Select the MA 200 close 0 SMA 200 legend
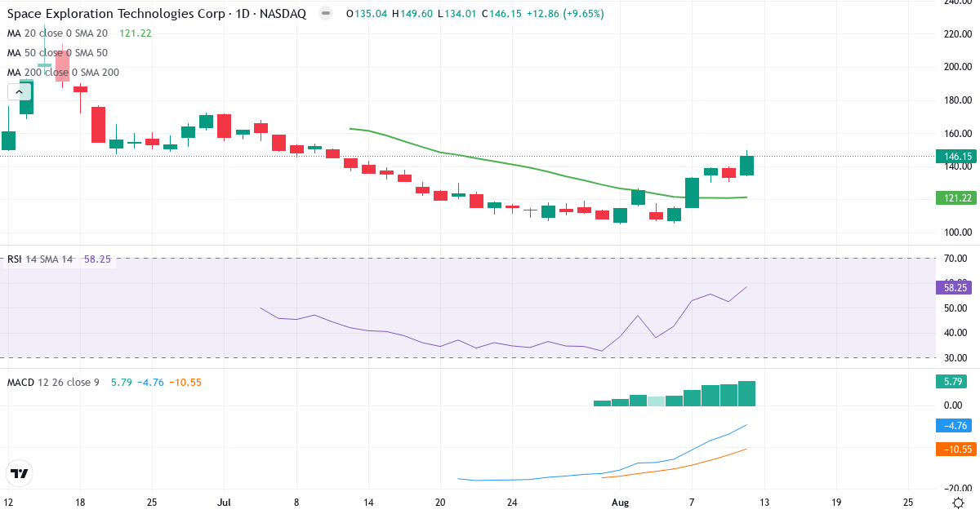This screenshot has width=980, height=514. (x=64, y=73)
